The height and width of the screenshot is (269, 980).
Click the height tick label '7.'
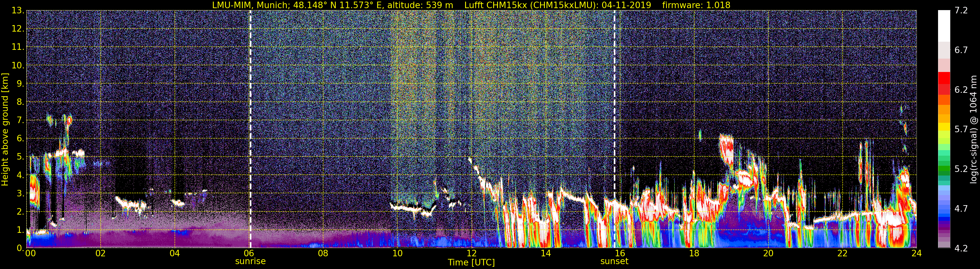tap(20, 120)
